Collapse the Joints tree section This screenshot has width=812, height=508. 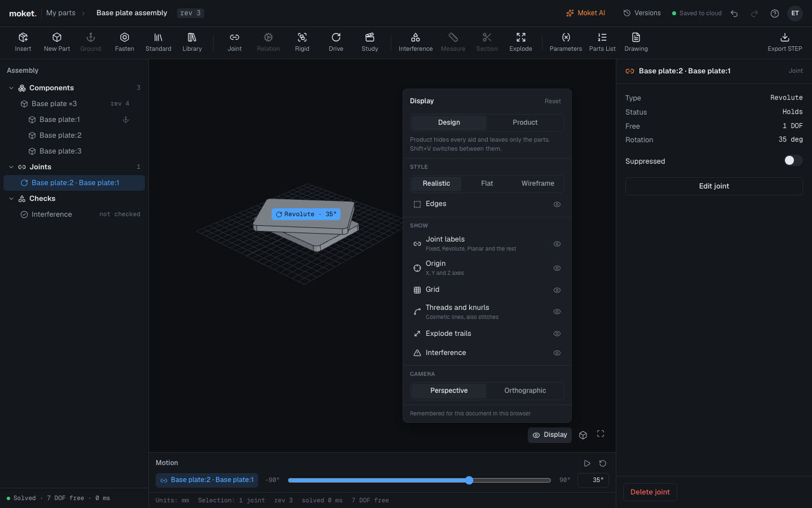coord(11,167)
